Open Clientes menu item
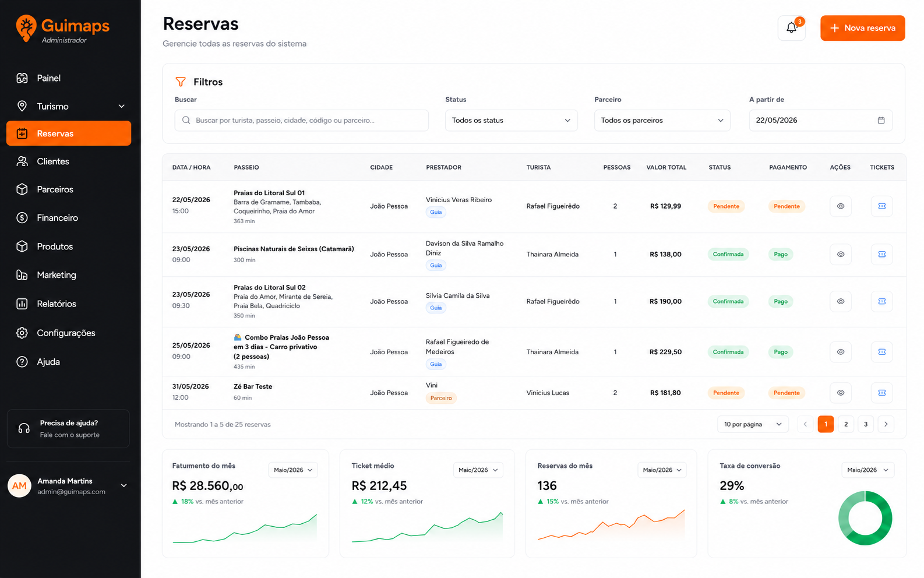The image size is (924, 578). 69,161
